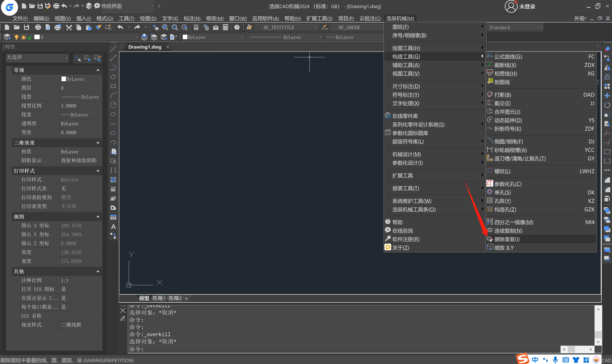
Task: Select the Line tool in draw toolbar
Action: click(x=113, y=49)
